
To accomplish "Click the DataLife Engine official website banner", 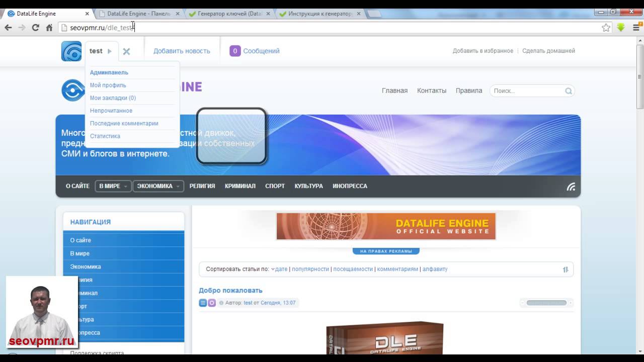I will [386, 226].
